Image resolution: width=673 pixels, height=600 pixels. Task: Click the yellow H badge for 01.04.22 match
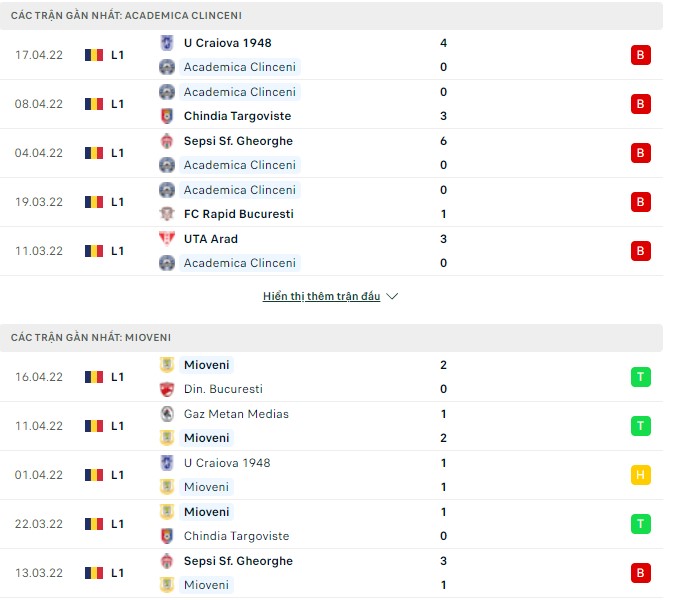coord(641,475)
